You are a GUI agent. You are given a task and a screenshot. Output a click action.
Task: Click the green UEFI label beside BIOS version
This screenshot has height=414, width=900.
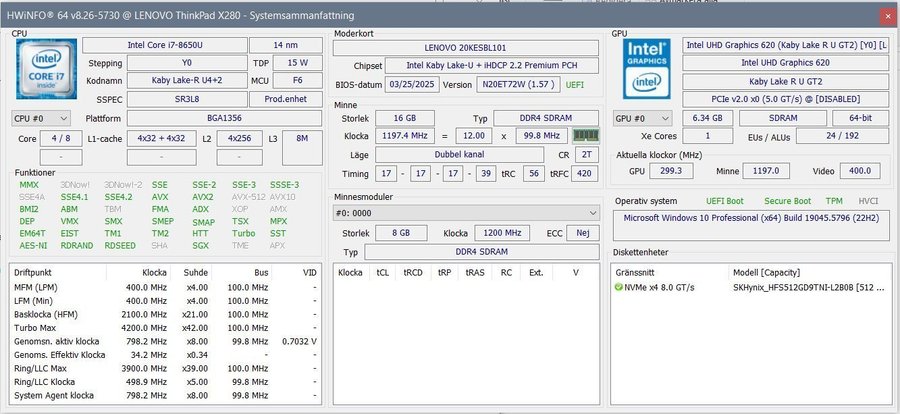coord(575,85)
